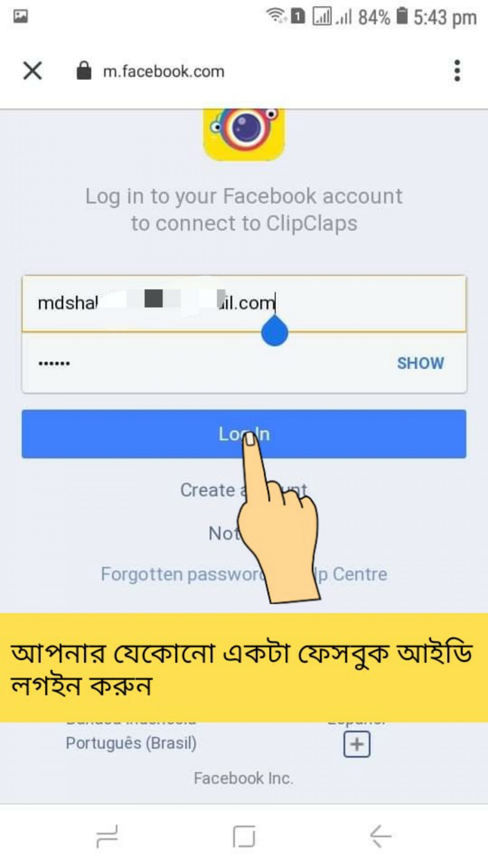Tap the image notification icon in status bar
Image resolution: width=488 pixels, height=868 pixels.
tap(20, 16)
